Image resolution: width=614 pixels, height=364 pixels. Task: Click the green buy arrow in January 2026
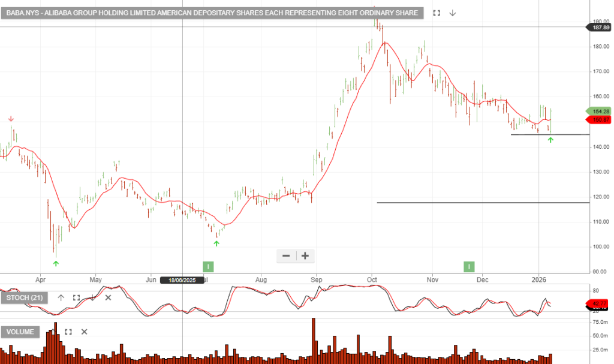550,140
